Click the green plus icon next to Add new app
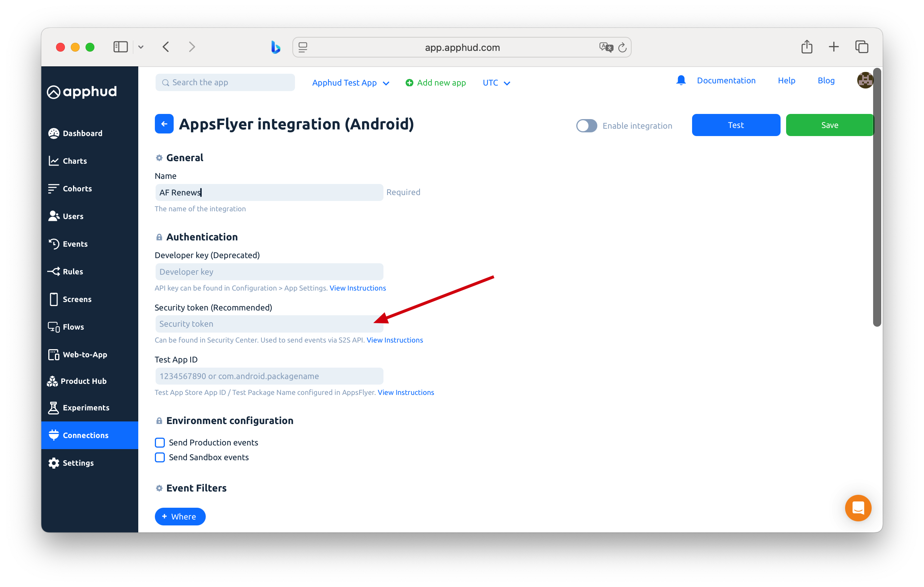924x587 pixels. (409, 83)
